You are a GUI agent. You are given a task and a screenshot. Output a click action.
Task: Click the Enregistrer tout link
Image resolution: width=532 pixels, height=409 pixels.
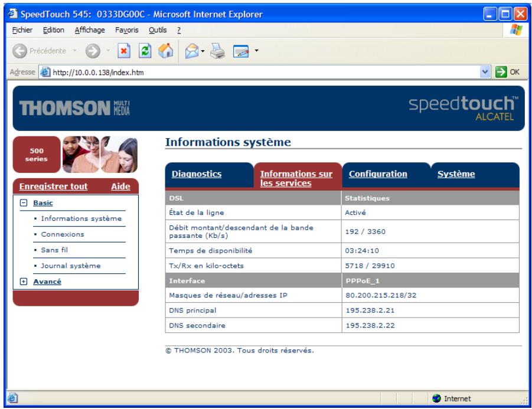[x=53, y=186]
